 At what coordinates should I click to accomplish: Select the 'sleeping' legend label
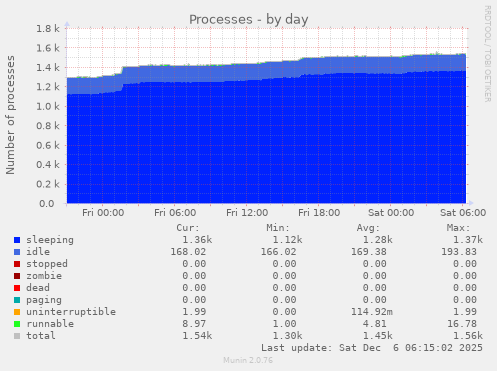tap(50, 240)
